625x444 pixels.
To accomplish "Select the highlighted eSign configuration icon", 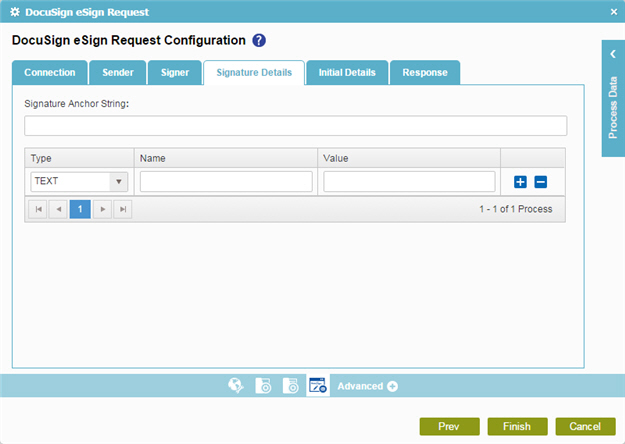I will tap(318, 385).
